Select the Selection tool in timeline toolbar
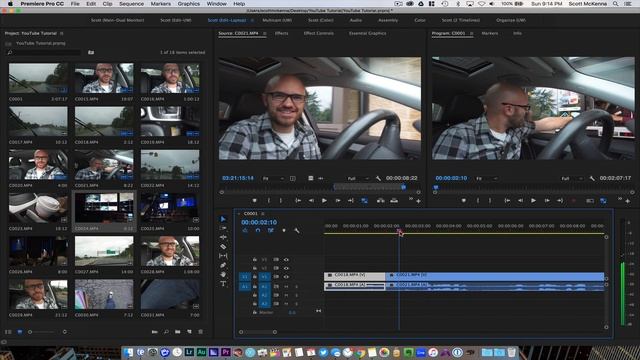This screenshot has height=360, width=640. click(x=223, y=219)
